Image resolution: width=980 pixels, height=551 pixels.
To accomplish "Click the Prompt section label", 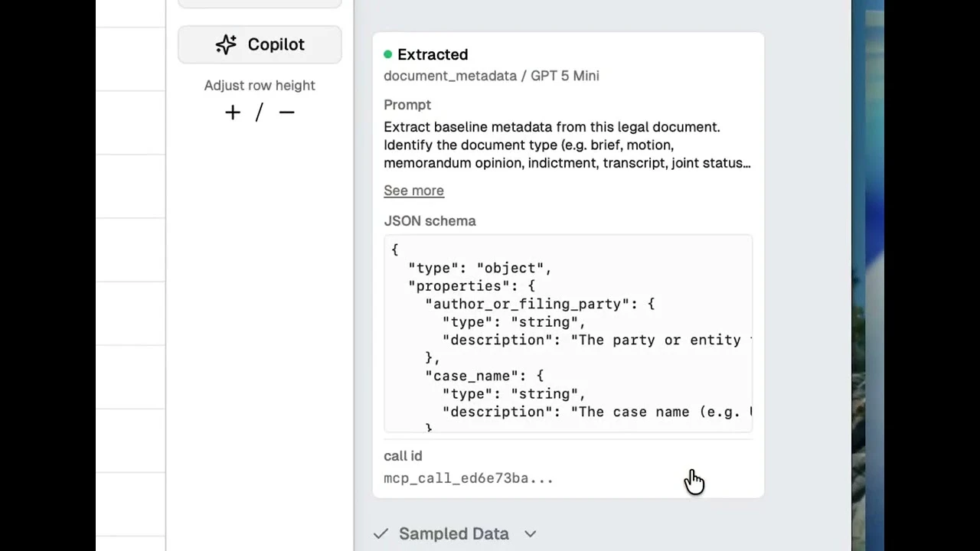I will pyautogui.click(x=407, y=105).
